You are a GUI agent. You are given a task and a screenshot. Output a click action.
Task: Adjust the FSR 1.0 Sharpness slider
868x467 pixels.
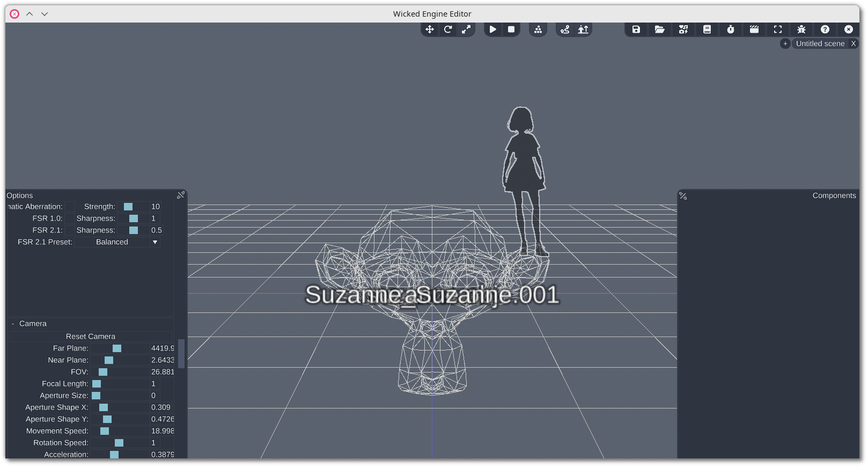pyautogui.click(x=133, y=218)
